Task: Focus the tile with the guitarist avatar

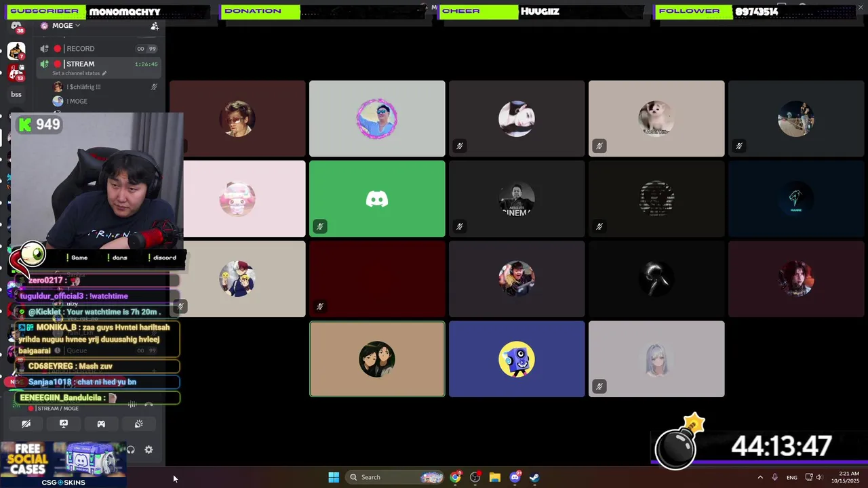Action: pyautogui.click(x=517, y=279)
